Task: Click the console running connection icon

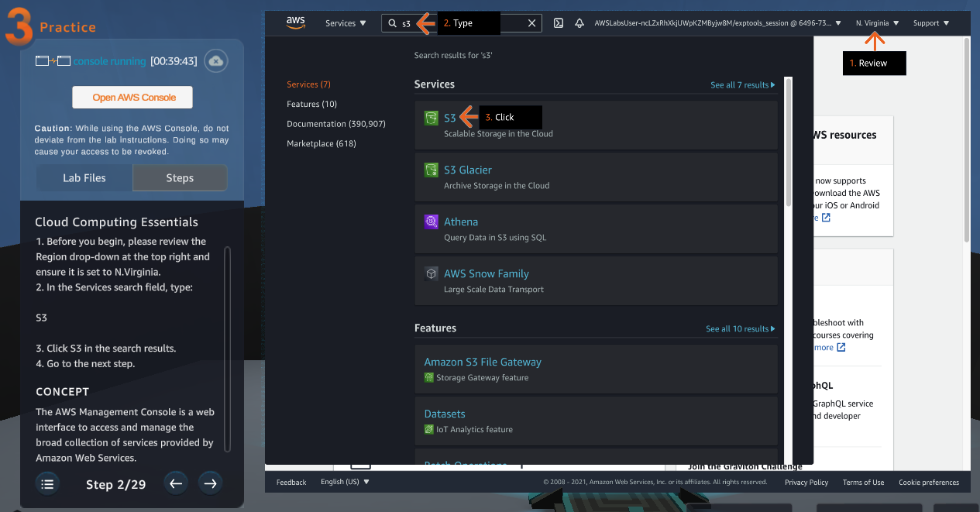Action: [x=53, y=60]
